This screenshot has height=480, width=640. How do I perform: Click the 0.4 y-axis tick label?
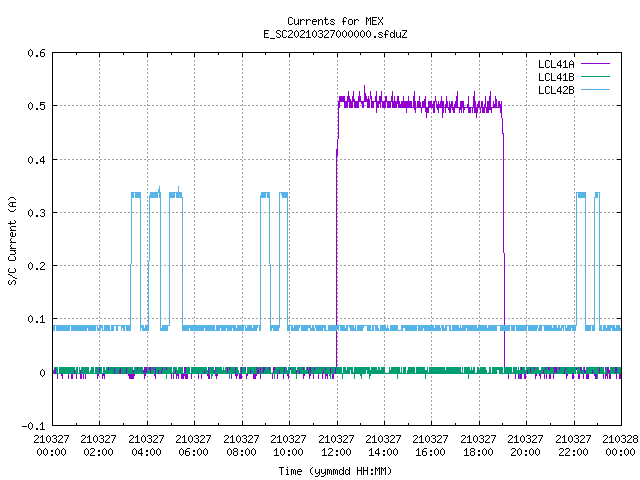(37, 160)
